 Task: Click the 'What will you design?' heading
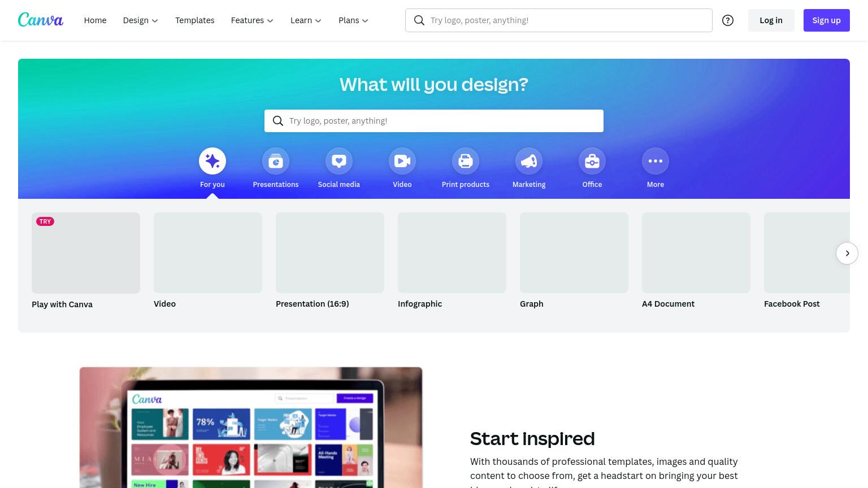pyautogui.click(x=434, y=85)
